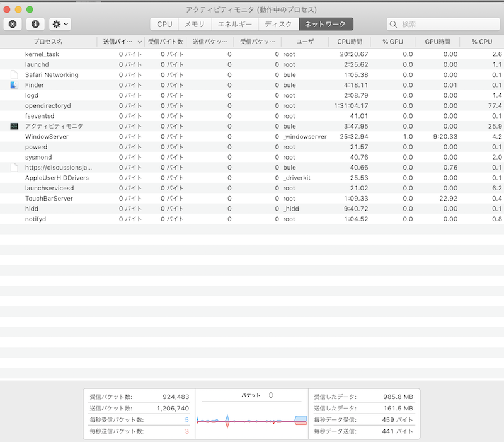Image resolution: width=504 pixels, height=442 pixels.
Task: Sort by プロセス名 column header
Action: tap(48, 42)
